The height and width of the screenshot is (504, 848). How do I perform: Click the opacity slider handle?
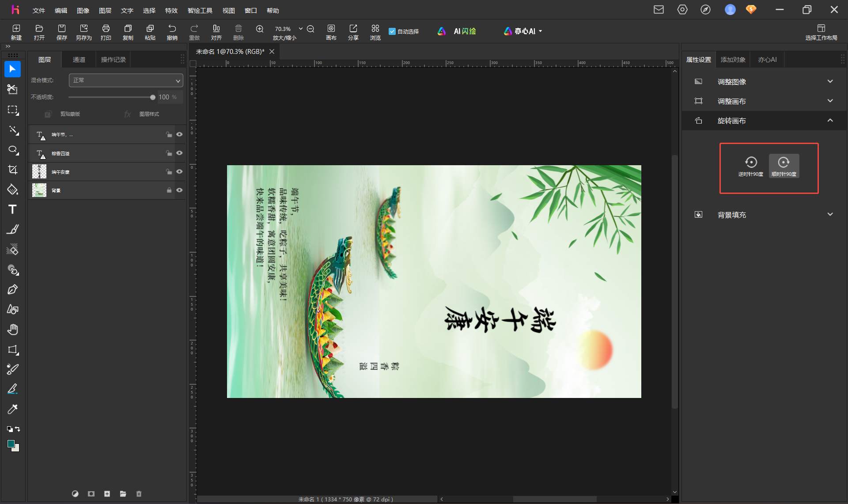coord(152,97)
